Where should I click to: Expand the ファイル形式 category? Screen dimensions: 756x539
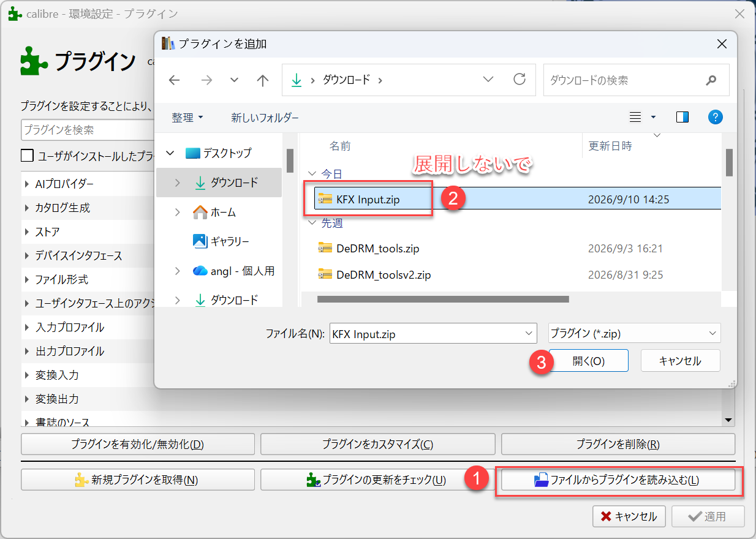pyautogui.click(x=28, y=280)
